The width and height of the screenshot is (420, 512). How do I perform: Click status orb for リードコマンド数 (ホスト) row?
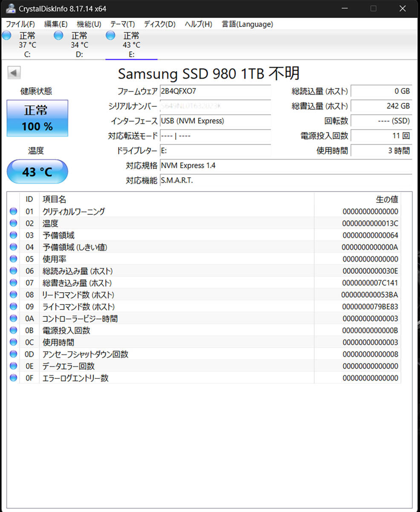13,295
